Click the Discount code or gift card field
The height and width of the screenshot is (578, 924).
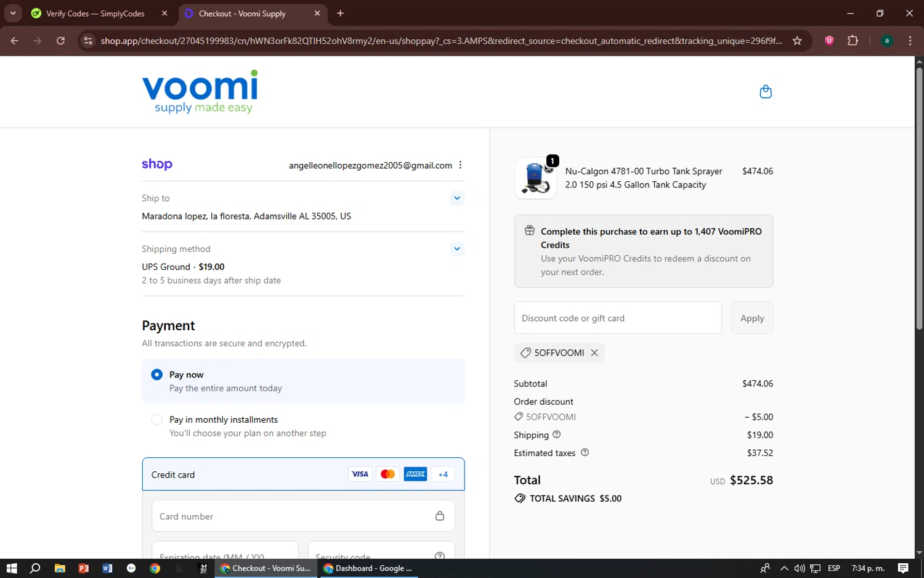click(x=618, y=318)
